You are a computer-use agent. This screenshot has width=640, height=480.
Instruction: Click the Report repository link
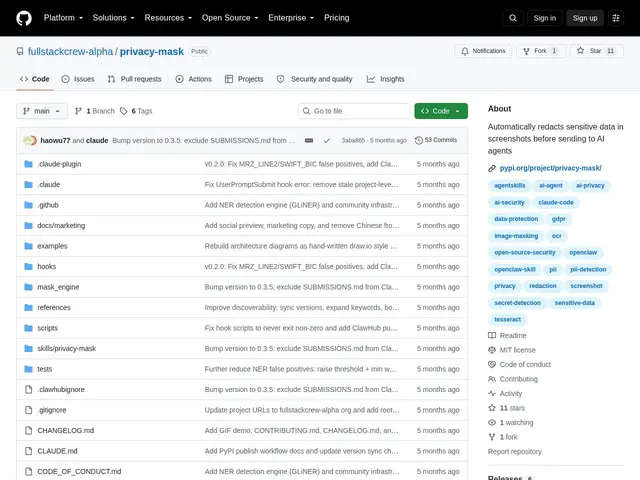coord(515,451)
